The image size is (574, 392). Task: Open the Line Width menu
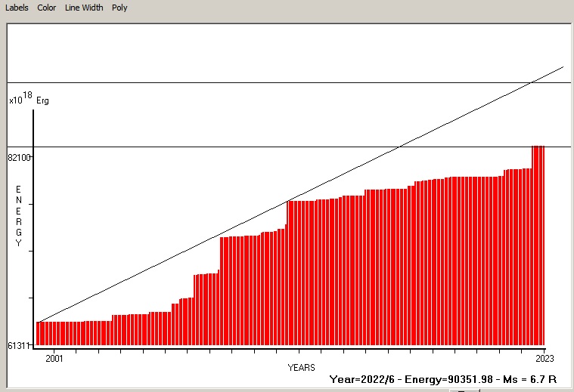pos(83,8)
